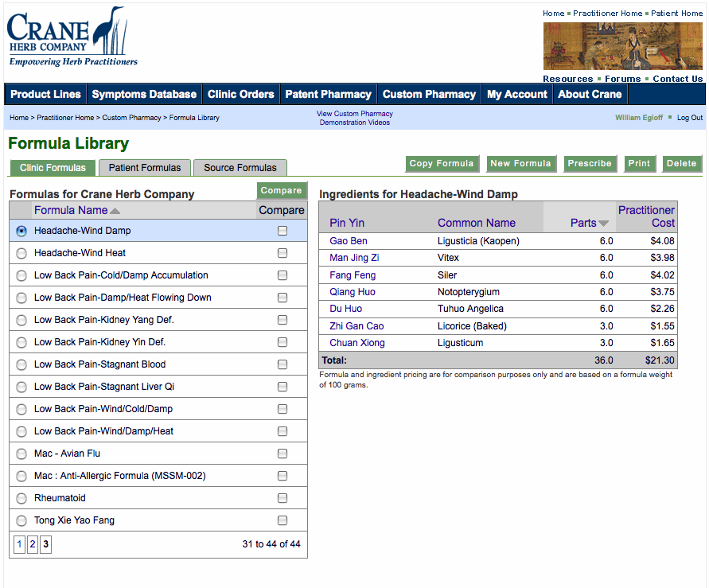The image size is (709, 588).
Task: Check compare box for Tong Xie Yao Fang
Action: tap(282, 520)
